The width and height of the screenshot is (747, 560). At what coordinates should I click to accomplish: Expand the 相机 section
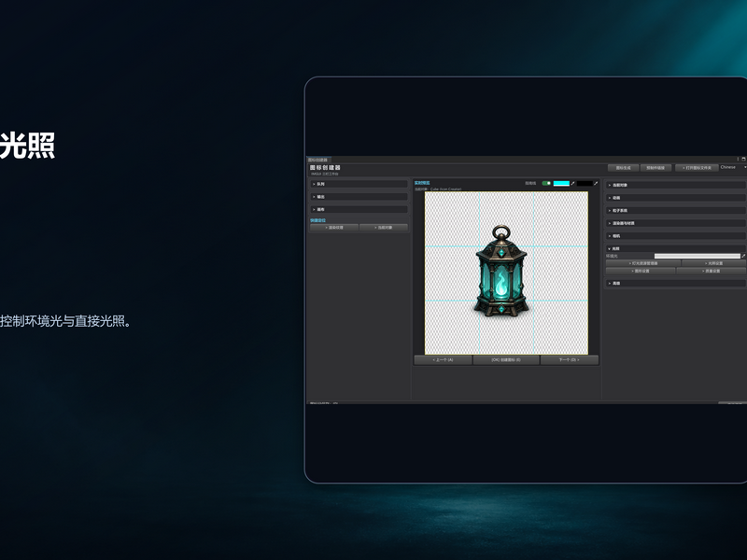(675, 236)
